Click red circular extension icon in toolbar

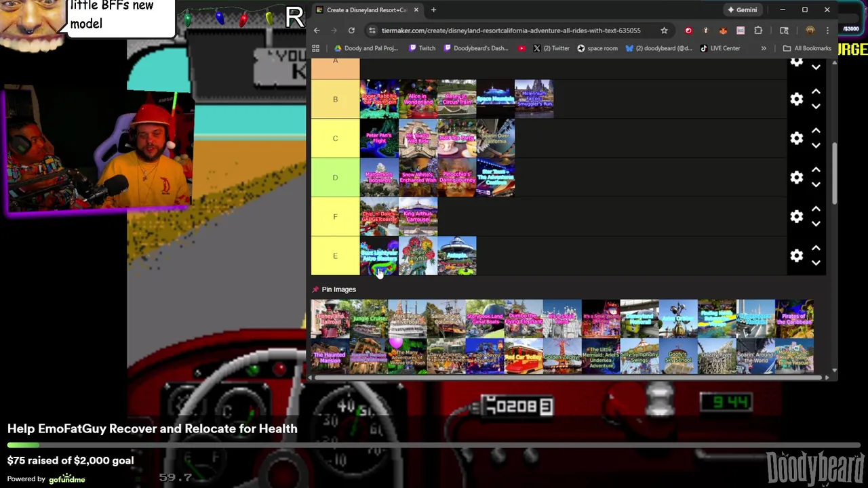(x=688, y=30)
